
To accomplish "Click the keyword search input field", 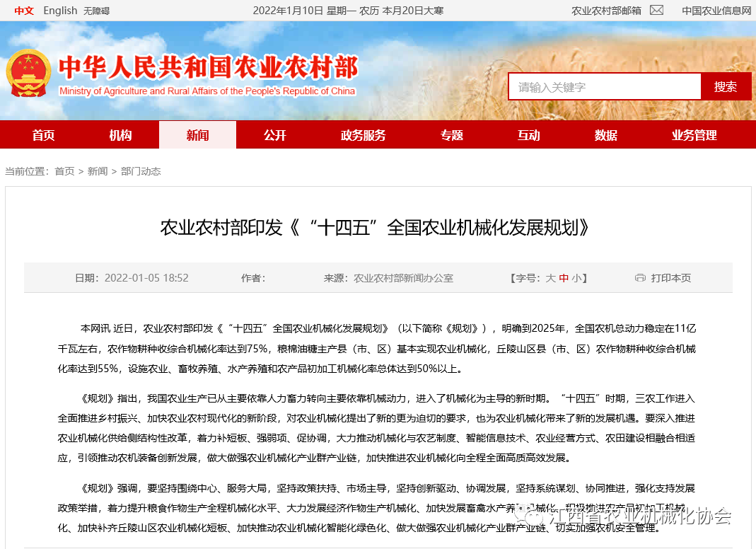I will [604, 87].
